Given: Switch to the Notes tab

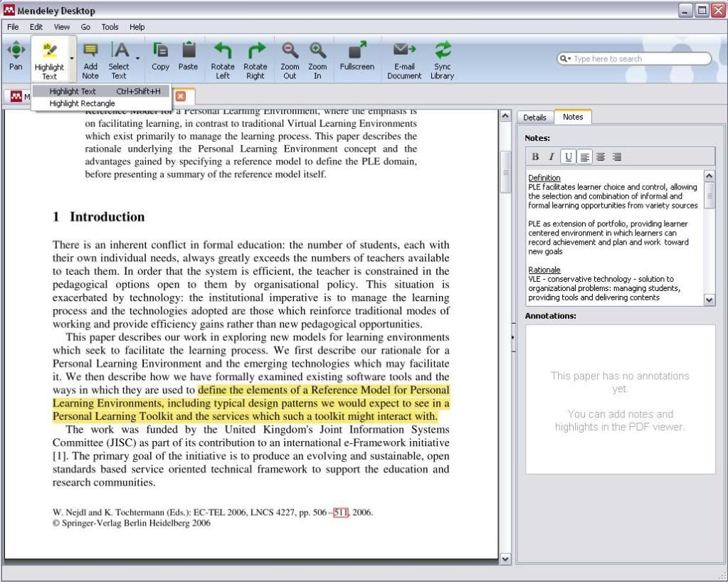Looking at the screenshot, I should pyautogui.click(x=573, y=117).
